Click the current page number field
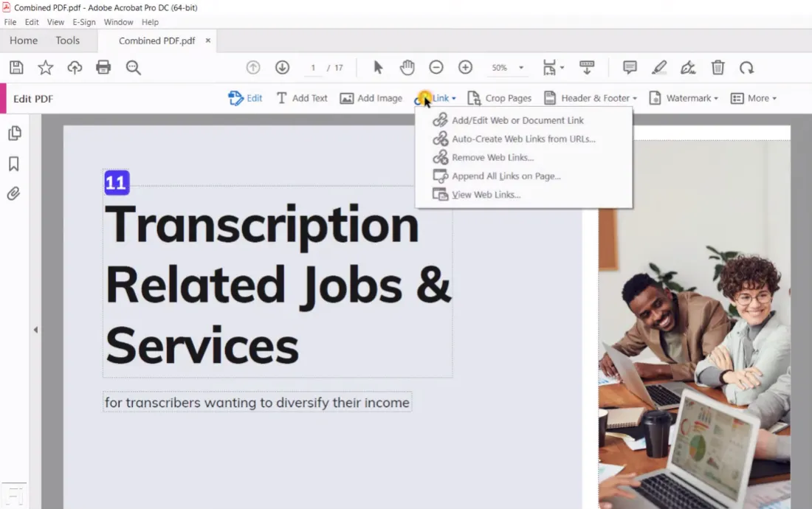The height and width of the screenshot is (509, 812). pos(313,68)
